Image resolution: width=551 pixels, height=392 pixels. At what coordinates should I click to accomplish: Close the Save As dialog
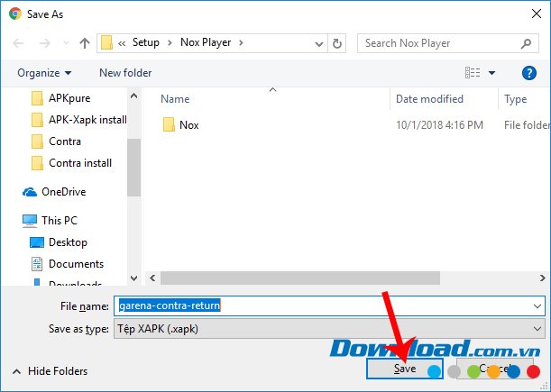tap(537, 14)
